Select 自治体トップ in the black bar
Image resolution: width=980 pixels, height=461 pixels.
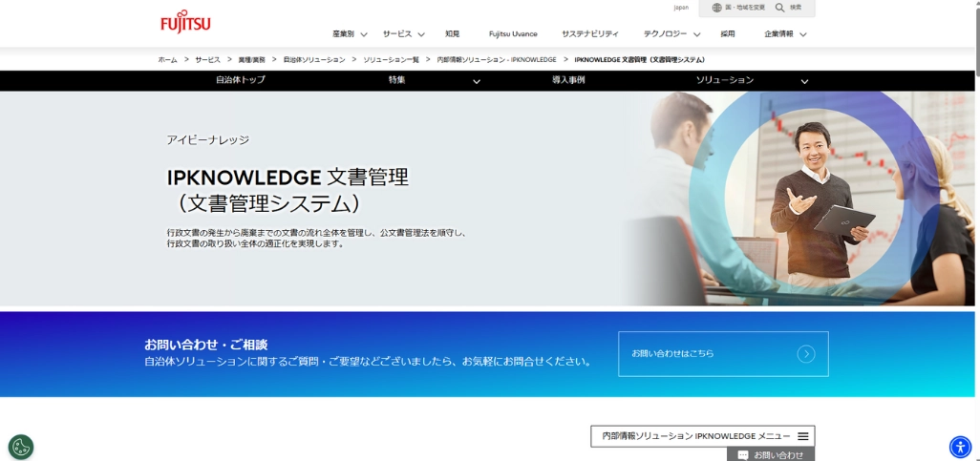(x=241, y=80)
